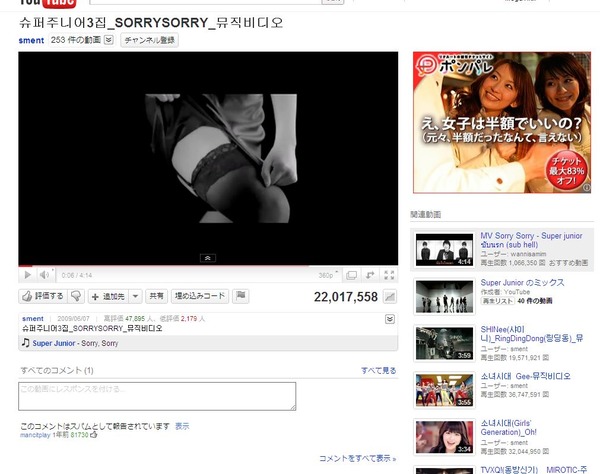Viewport: 600px width, 474px height.
Task: Click the thumbs-down dislike icon
Action: [77, 296]
